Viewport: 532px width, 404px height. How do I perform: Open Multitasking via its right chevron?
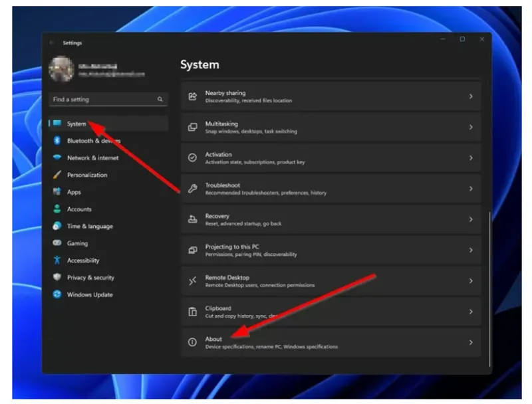point(471,127)
